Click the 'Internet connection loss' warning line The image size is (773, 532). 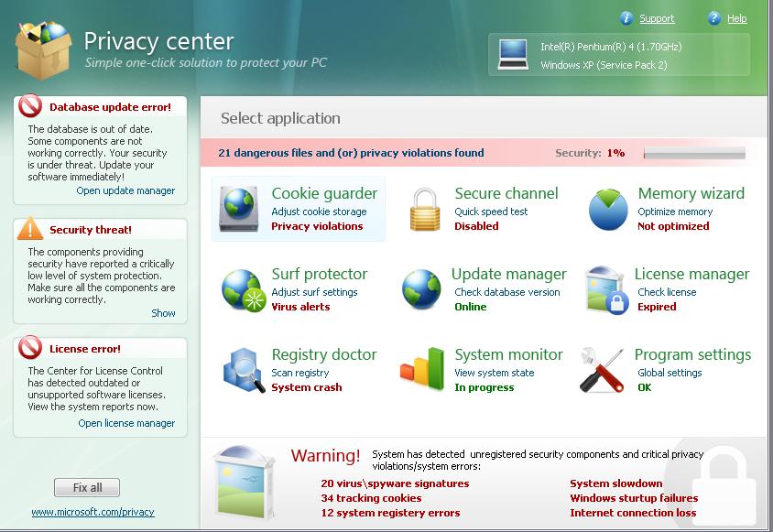tap(633, 514)
